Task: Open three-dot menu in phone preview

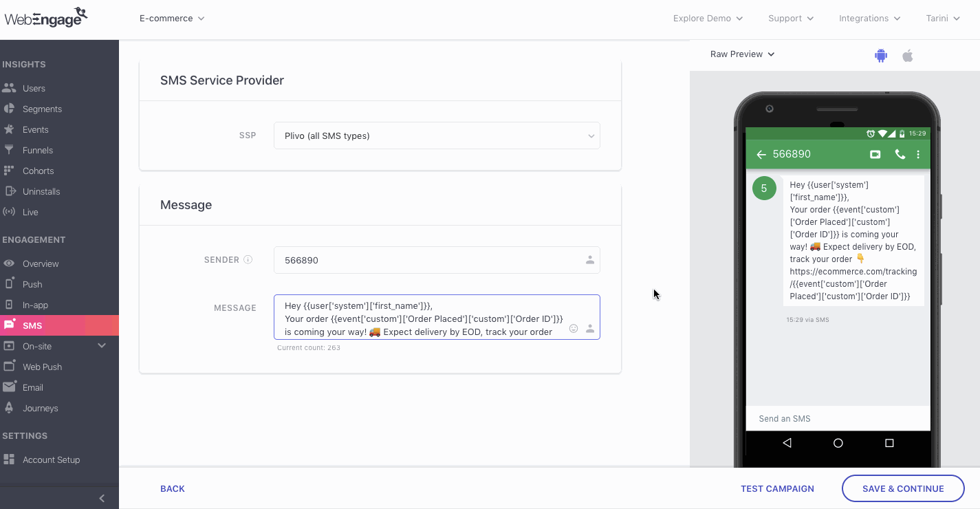Action: (918, 155)
